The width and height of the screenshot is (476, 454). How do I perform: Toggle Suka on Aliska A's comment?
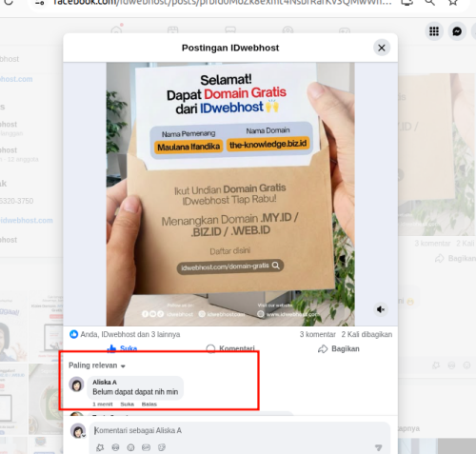pyautogui.click(x=127, y=405)
